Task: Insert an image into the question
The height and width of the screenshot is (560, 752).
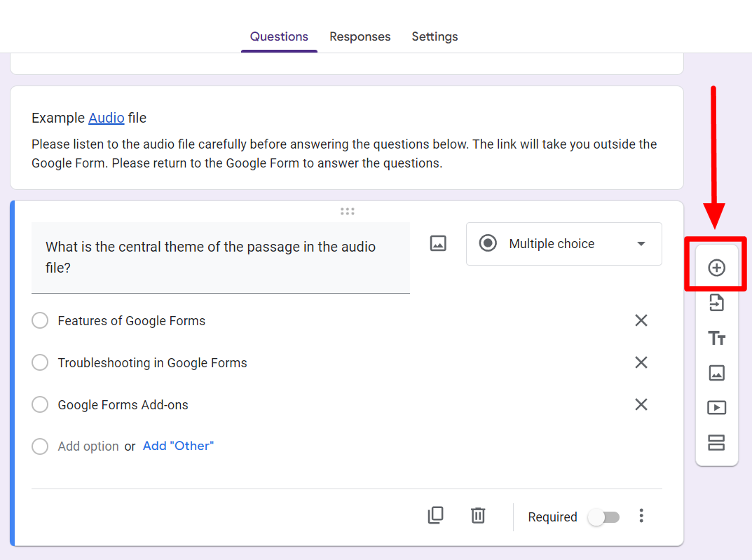Action: coord(437,243)
